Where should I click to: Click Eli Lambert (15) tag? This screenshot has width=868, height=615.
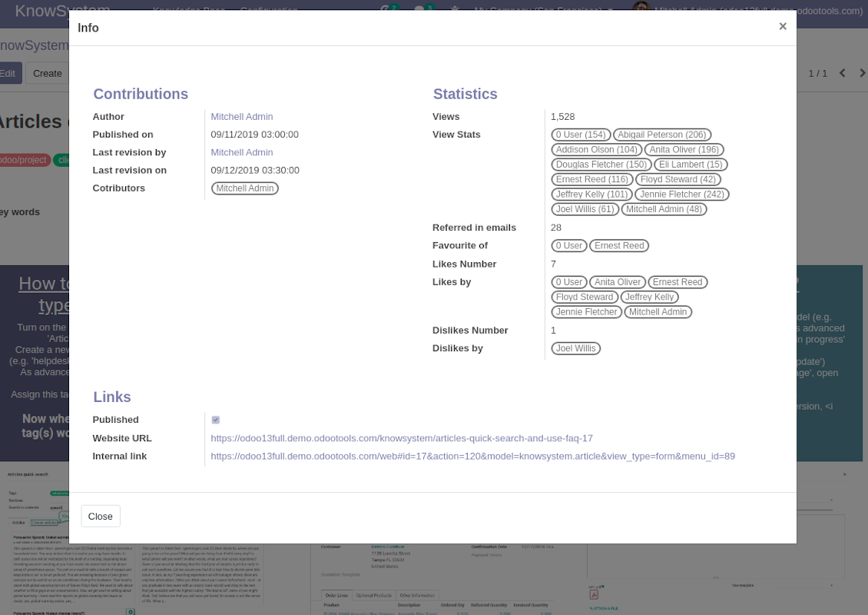click(691, 165)
